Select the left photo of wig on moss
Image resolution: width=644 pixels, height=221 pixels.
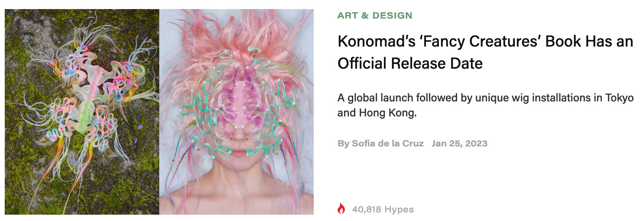(82, 112)
